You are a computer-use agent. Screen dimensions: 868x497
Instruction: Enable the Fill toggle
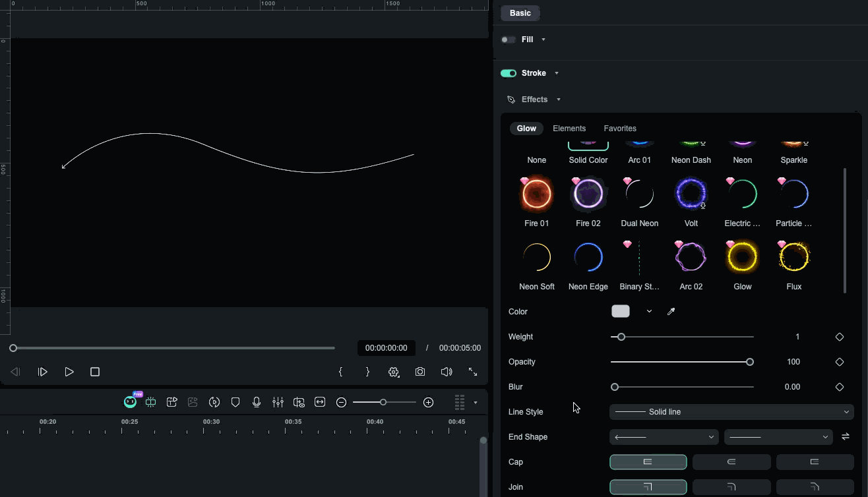508,40
